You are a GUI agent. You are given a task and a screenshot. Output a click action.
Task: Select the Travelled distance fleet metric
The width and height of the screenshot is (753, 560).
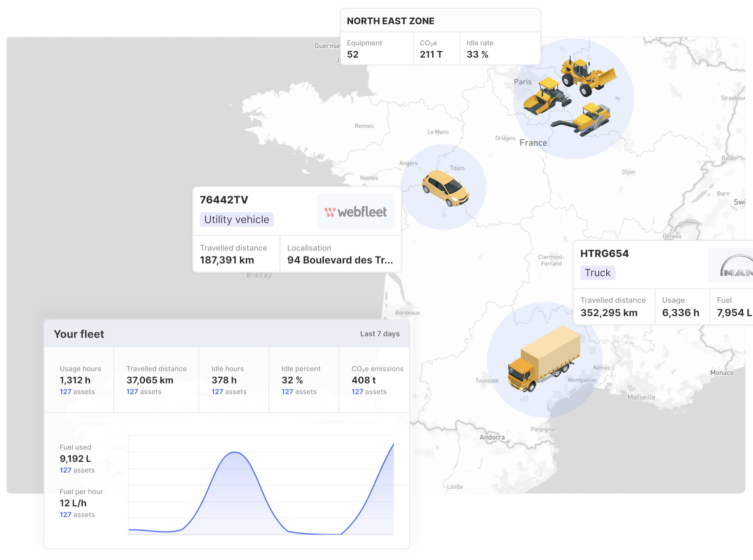[156, 380]
